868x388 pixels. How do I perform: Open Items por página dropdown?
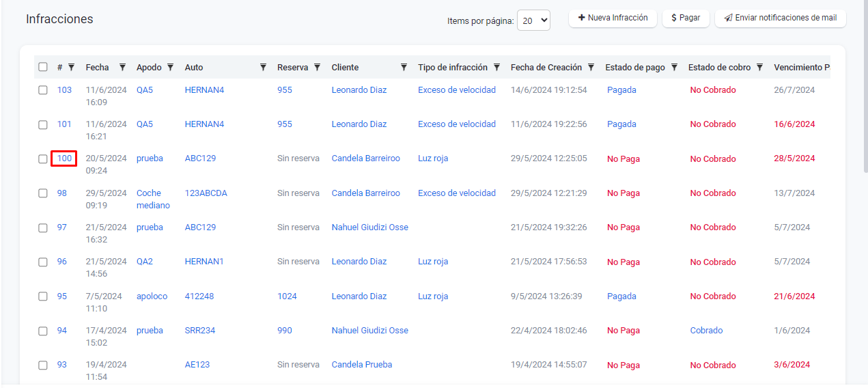coord(533,20)
